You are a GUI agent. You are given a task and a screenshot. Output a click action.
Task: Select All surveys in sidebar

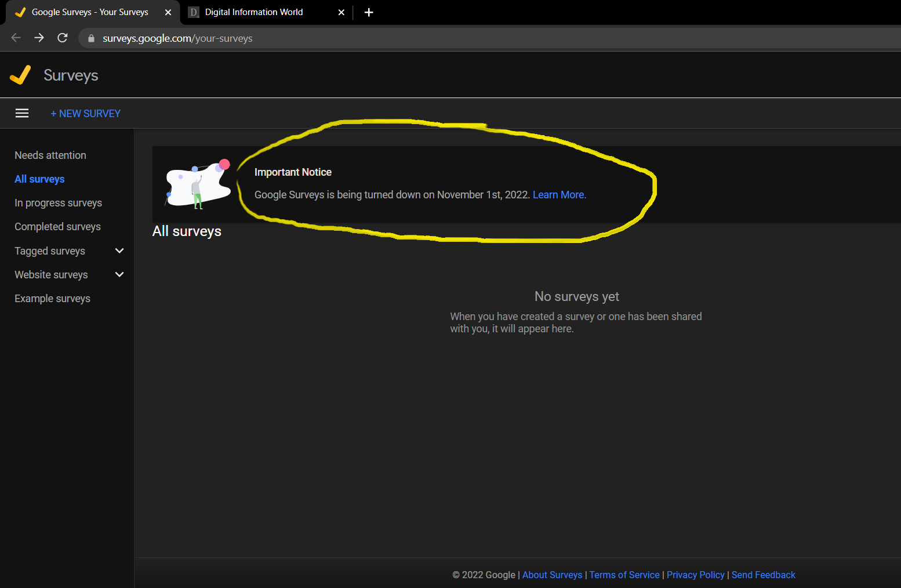coord(39,179)
